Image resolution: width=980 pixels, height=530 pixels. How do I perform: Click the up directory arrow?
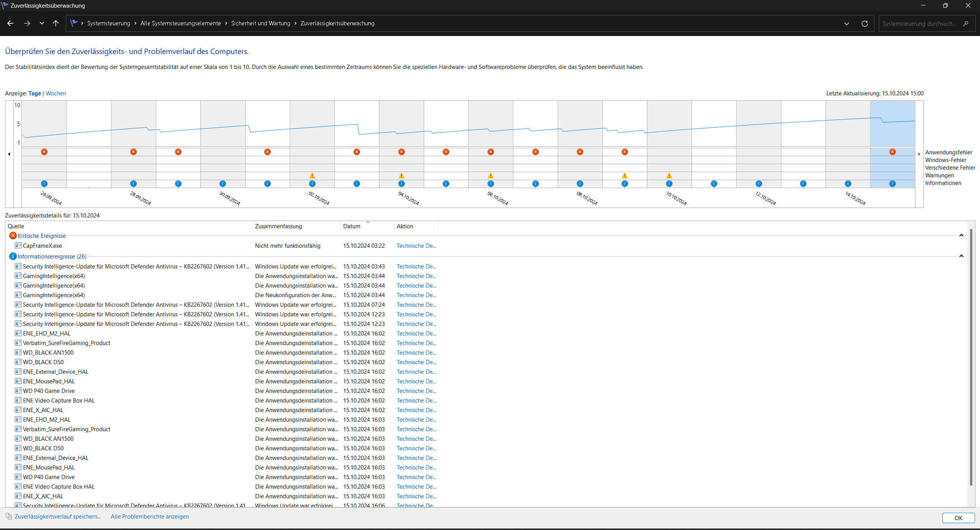point(56,23)
